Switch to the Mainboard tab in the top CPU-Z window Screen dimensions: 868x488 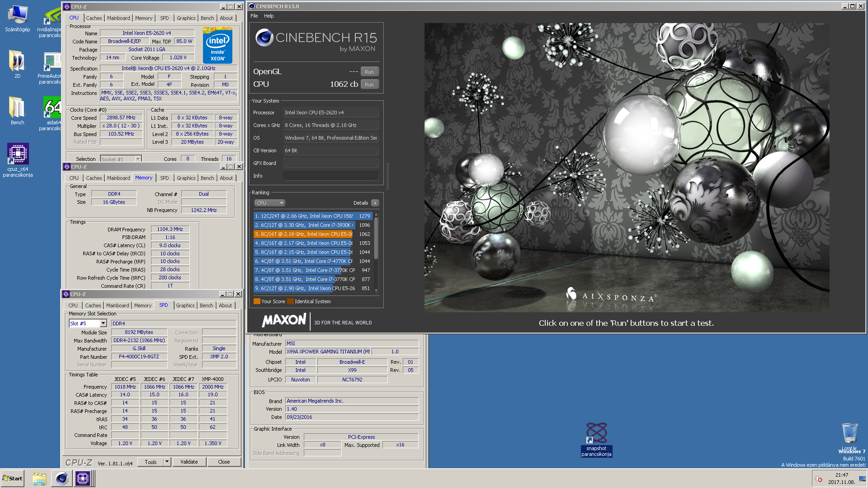[x=118, y=18]
